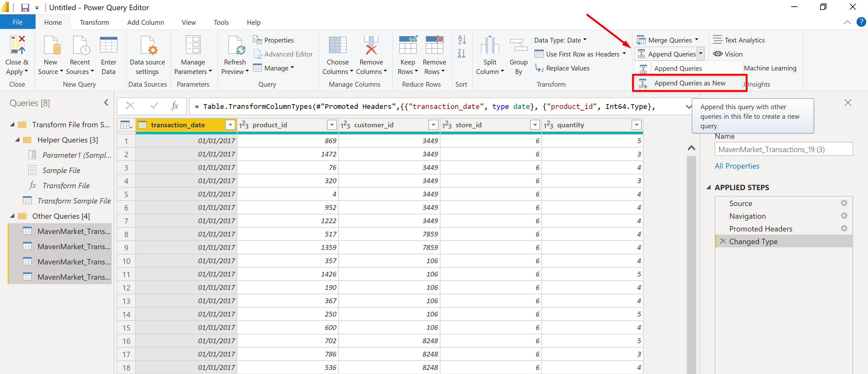The image size is (868, 374).
Task: Collapse the Helper Queries folder
Action: (x=17, y=139)
